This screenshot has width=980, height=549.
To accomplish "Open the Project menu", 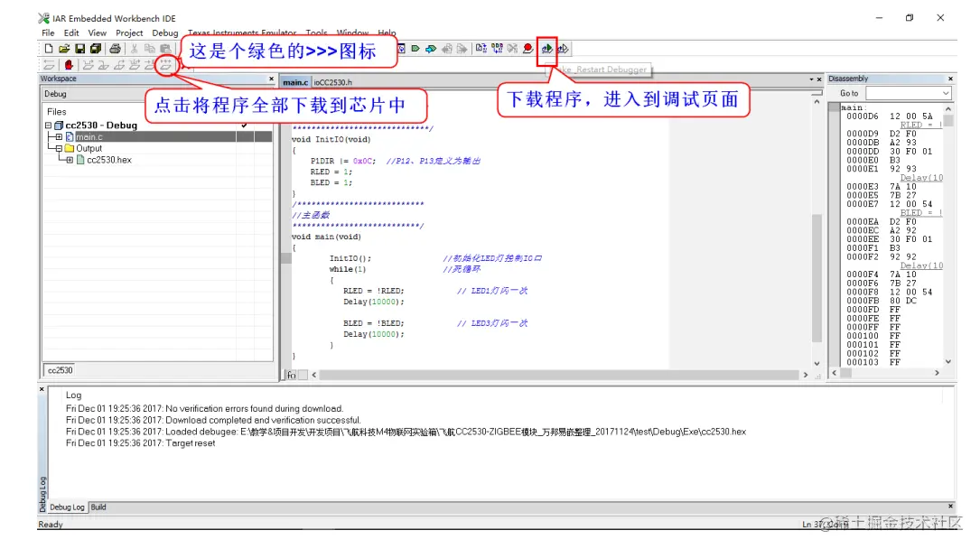I will coord(129,33).
